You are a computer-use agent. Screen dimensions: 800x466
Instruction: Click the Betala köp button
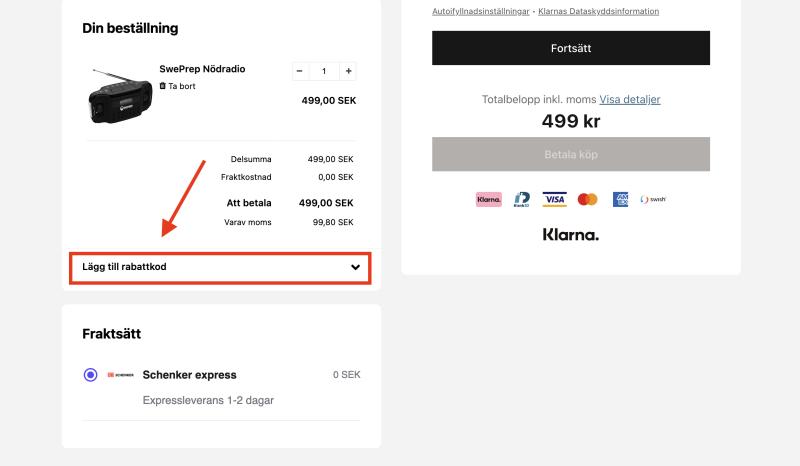tap(571, 154)
